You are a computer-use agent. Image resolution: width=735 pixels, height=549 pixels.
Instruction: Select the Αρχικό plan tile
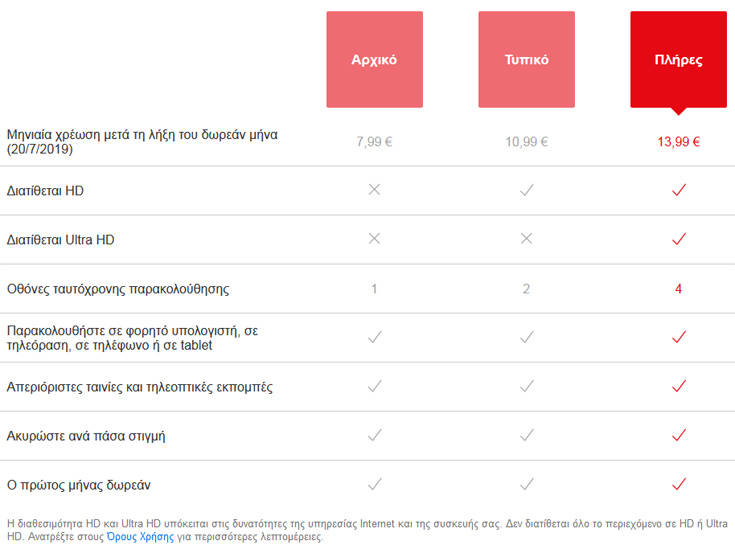374,59
